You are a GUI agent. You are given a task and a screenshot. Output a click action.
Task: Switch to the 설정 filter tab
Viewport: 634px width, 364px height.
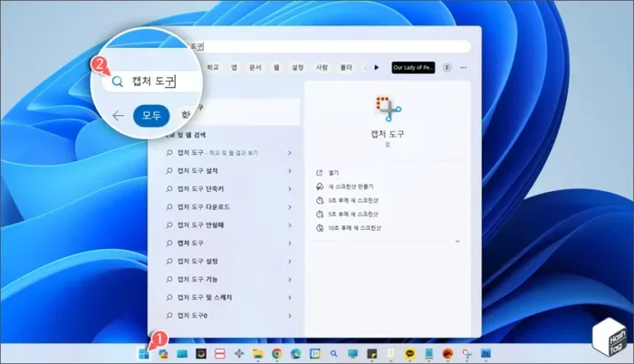298,68
